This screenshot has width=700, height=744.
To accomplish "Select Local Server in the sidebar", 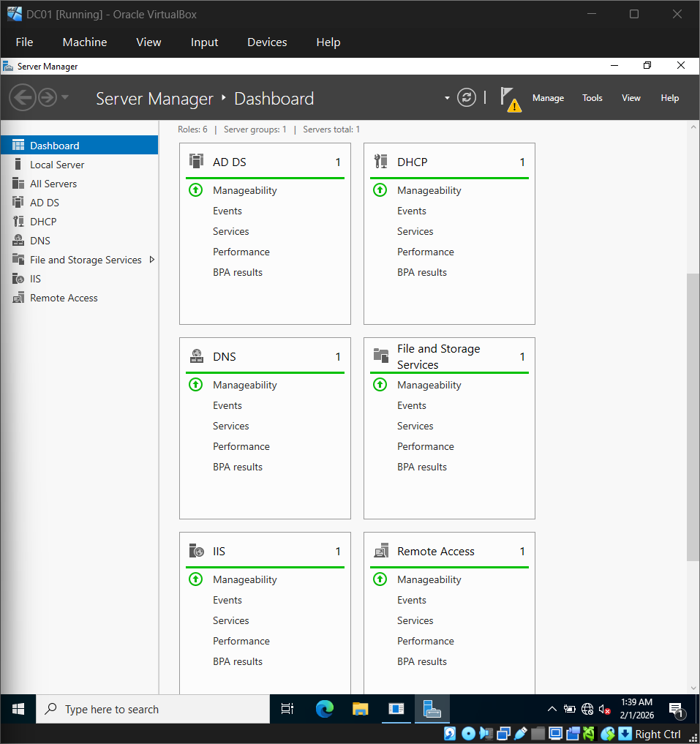I will [x=79, y=165].
